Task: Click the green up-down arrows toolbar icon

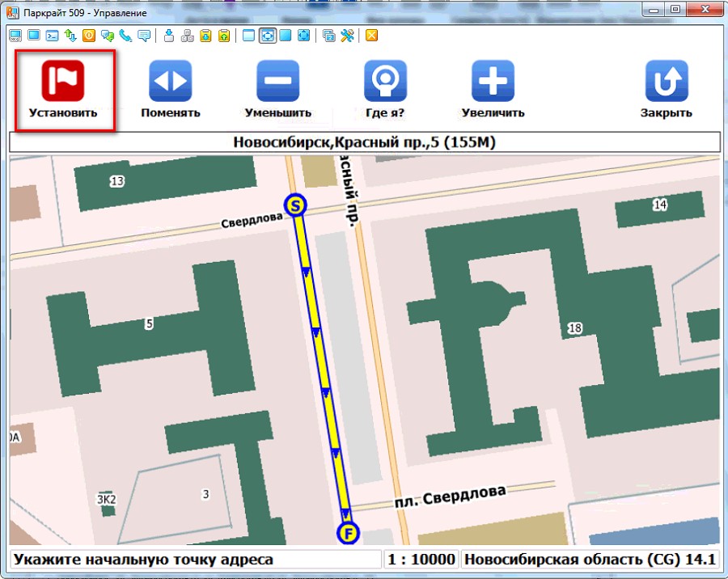Action: pyautogui.click(x=70, y=36)
